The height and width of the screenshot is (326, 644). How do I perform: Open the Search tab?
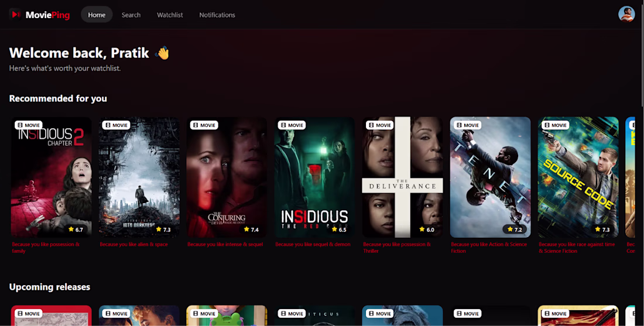(131, 15)
